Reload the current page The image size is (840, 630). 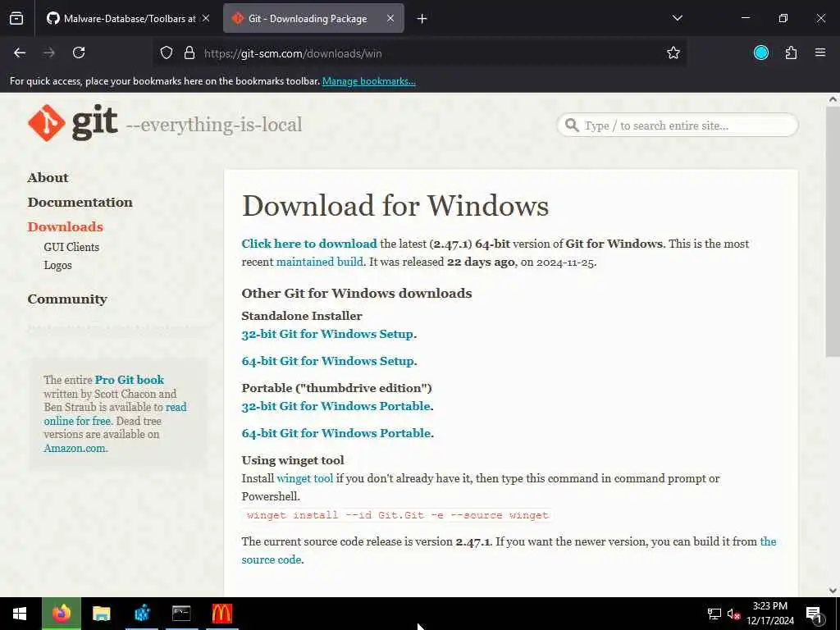point(79,52)
